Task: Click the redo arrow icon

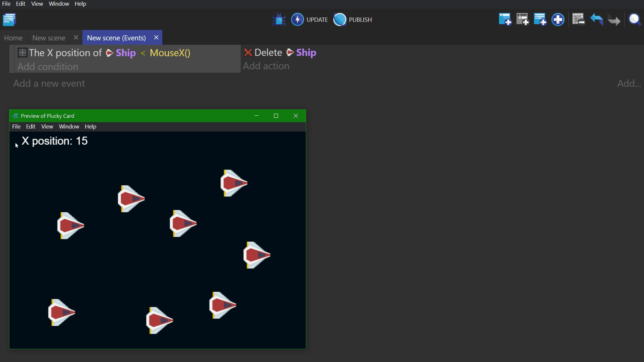Action: [x=614, y=20]
